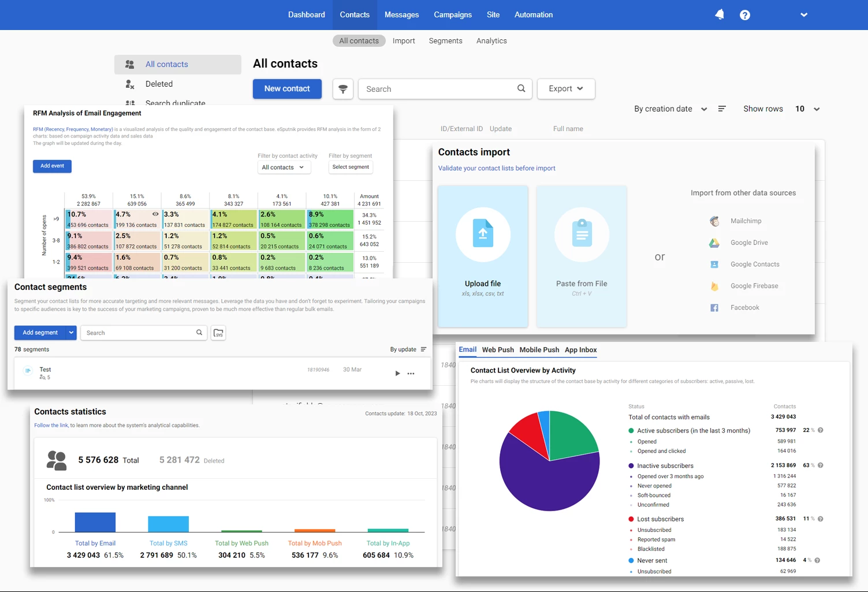Open the All contacts activity filter
The height and width of the screenshot is (592, 868).
coord(284,167)
